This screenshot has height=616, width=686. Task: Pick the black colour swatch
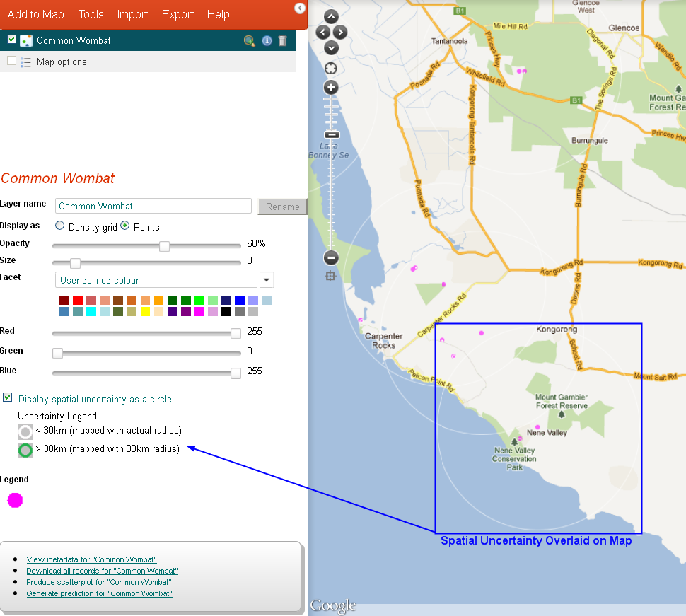coord(226,311)
